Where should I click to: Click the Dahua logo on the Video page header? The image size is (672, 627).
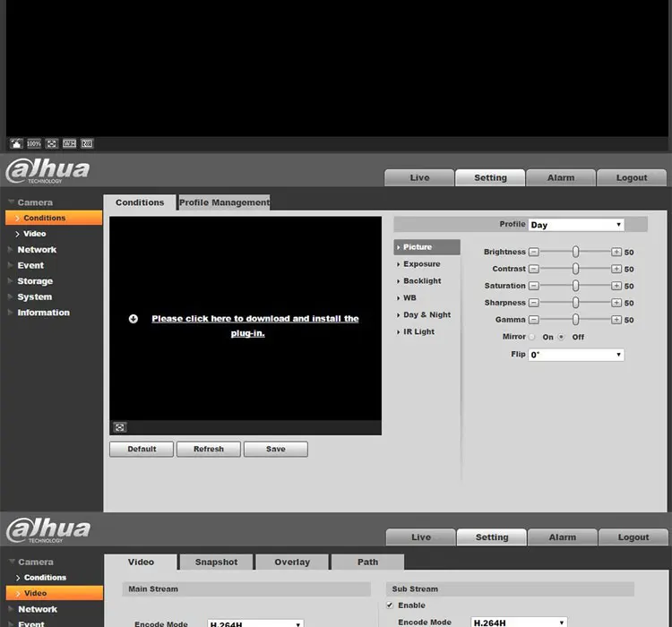pos(48,530)
